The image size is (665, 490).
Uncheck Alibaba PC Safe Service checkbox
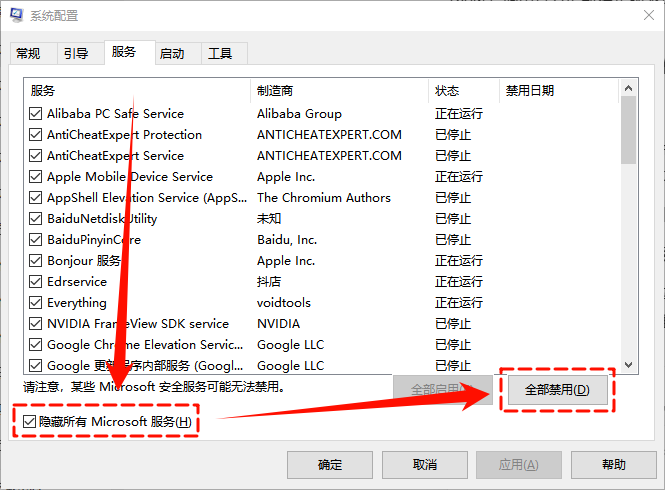pyautogui.click(x=36, y=114)
